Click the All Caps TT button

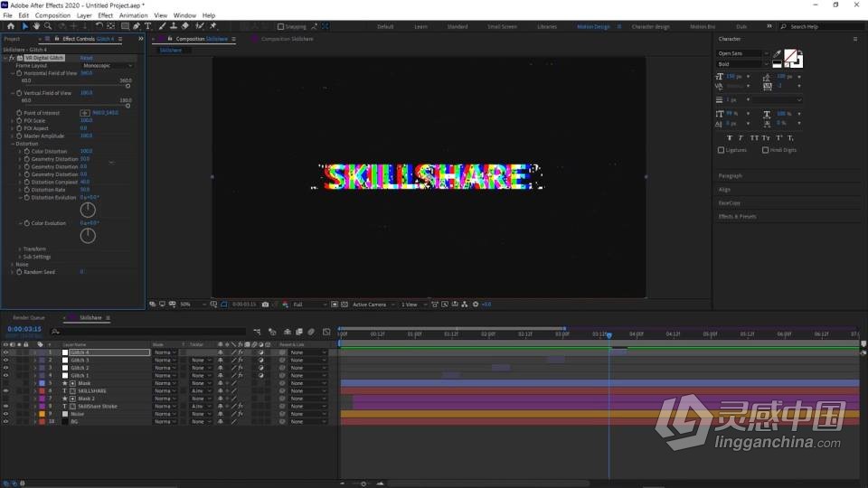[754, 137]
